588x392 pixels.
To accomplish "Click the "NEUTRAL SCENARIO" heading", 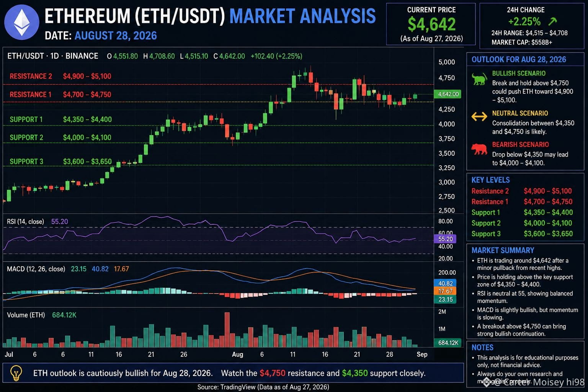I will pyautogui.click(x=520, y=113).
